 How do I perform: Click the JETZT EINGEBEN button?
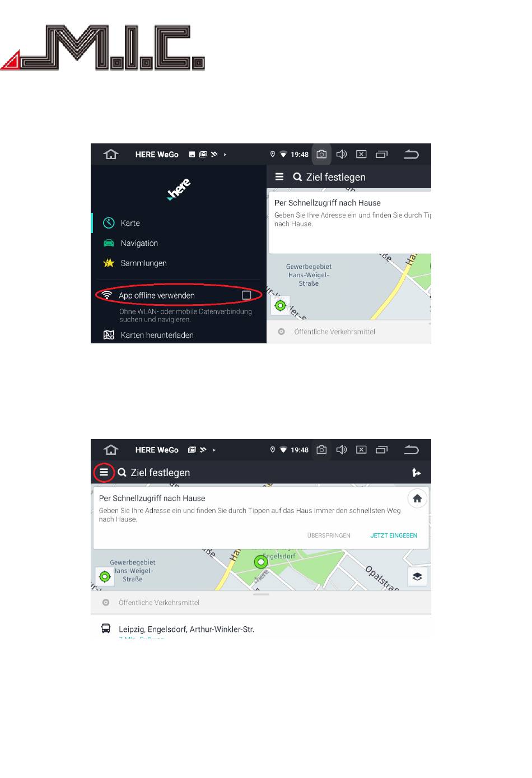394,535
